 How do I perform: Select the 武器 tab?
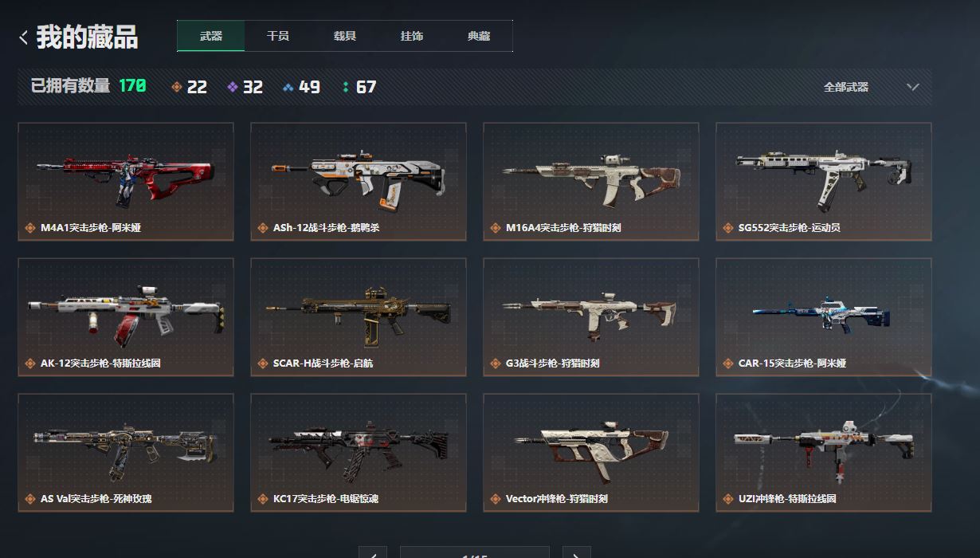pyautogui.click(x=211, y=36)
